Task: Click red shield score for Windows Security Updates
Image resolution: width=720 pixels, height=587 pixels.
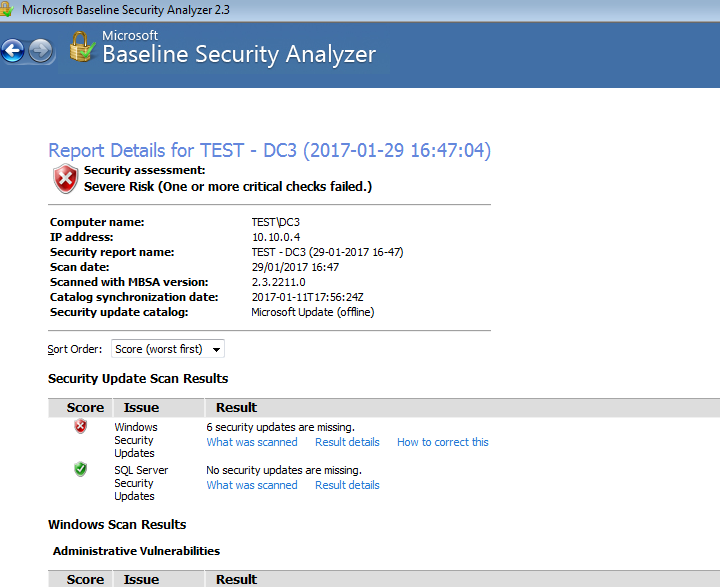Action: [x=80, y=426]
